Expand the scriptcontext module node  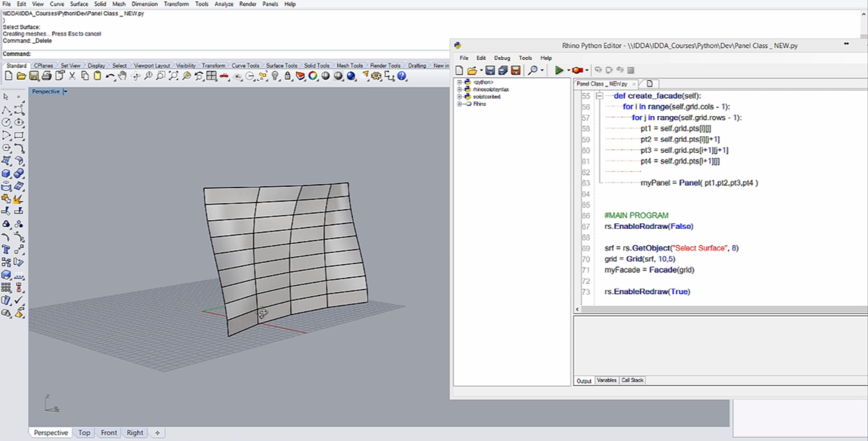(459, 97)
